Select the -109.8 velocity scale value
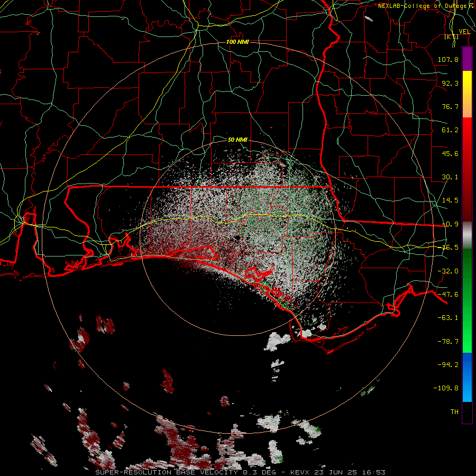 point(446,388)
